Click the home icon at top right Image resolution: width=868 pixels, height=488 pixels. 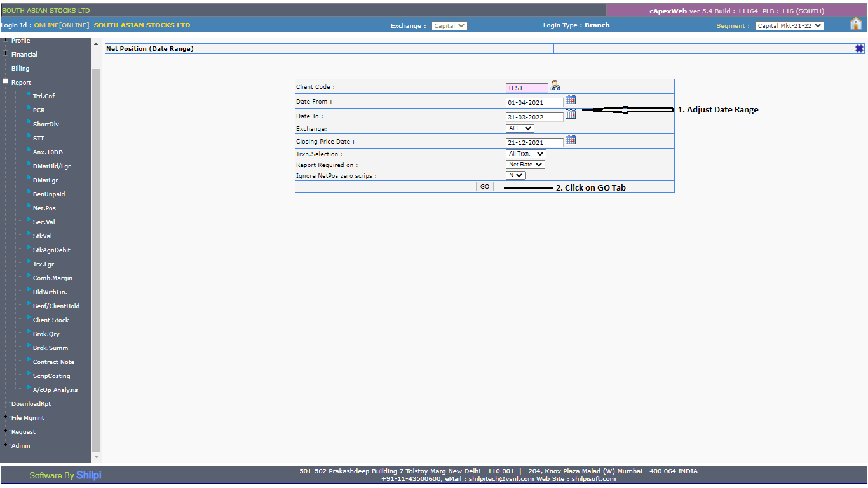coord(856,24)
